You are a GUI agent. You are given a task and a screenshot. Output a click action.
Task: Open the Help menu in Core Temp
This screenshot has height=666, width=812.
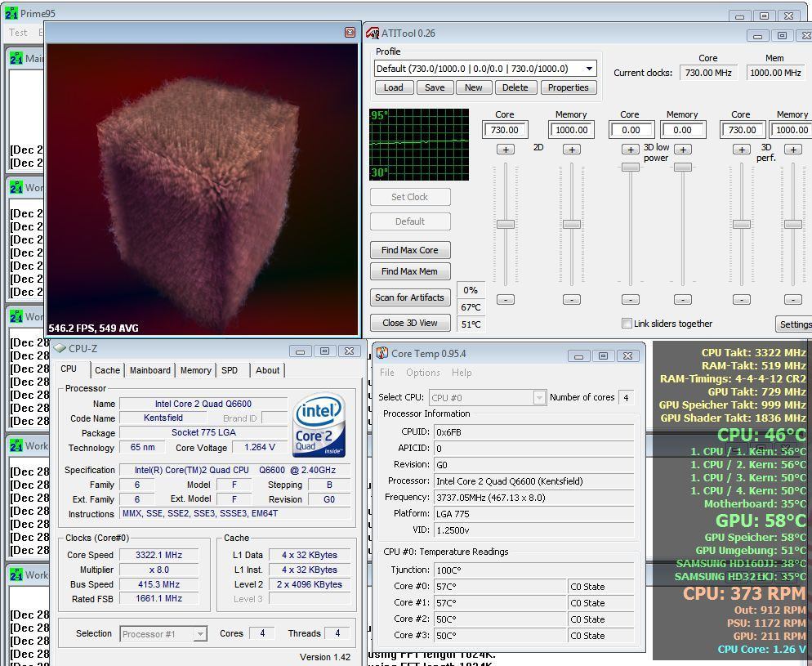462,373
